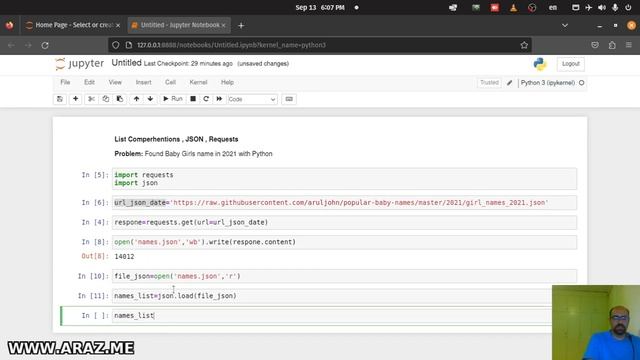
Task: Click the Jupyter logo link
Action: (80, 64)
